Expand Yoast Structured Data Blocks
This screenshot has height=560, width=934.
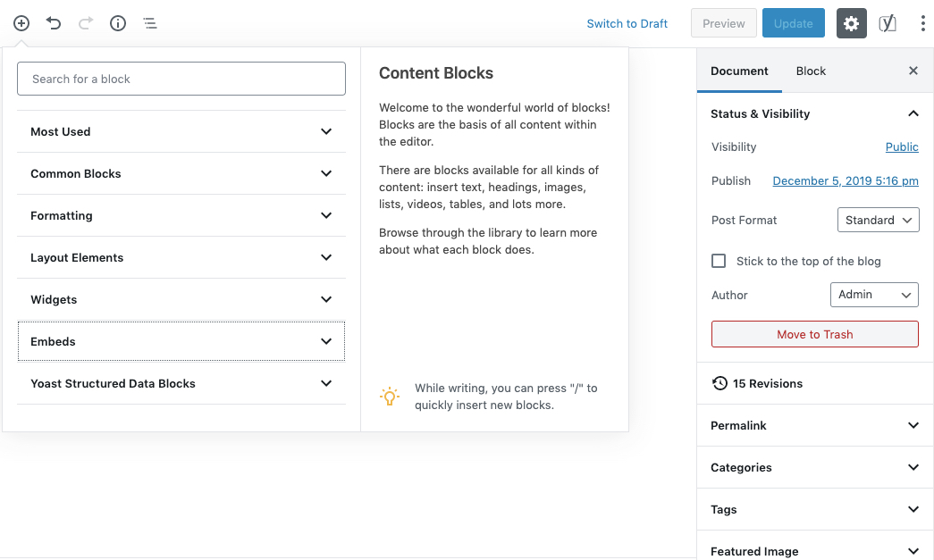181,383
